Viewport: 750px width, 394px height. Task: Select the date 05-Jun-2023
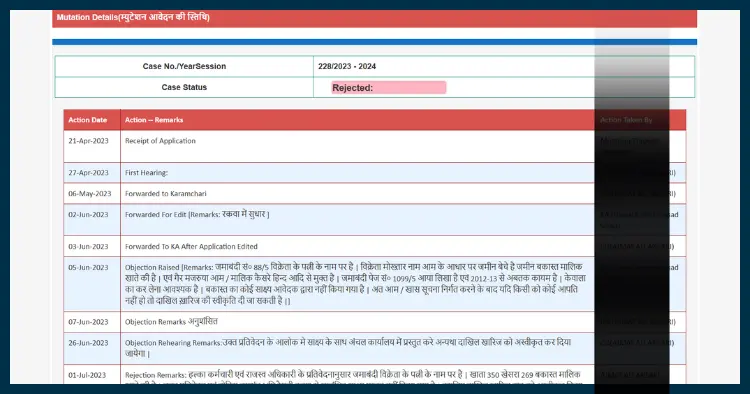coord(88,268)
